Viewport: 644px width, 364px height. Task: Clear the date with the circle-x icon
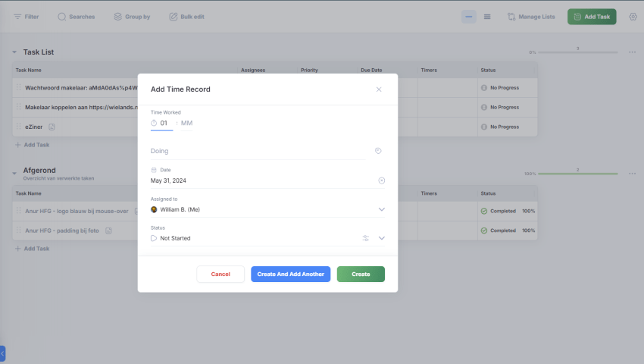coord(381,180)
